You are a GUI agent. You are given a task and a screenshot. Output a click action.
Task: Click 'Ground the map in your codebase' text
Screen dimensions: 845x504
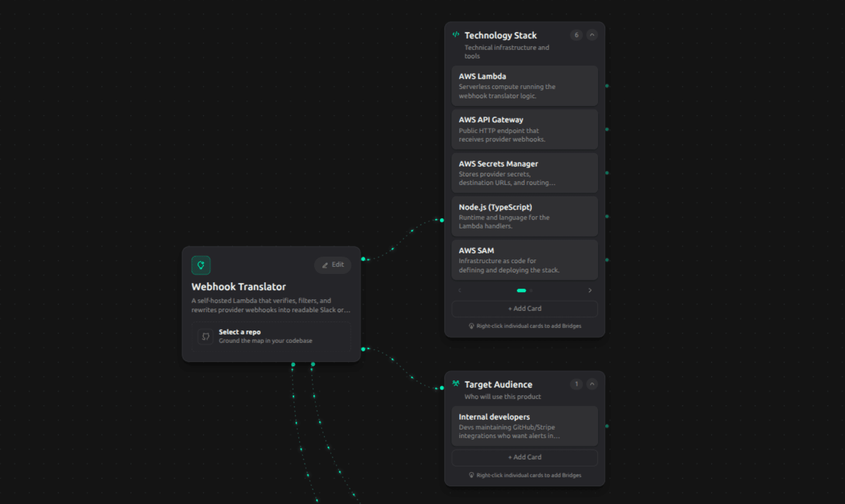point(266,341)
